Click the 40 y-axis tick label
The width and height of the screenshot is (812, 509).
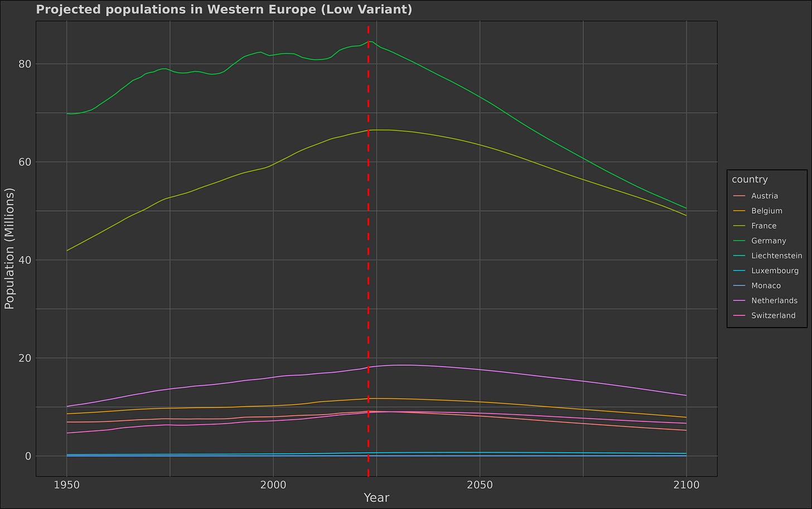25,260
